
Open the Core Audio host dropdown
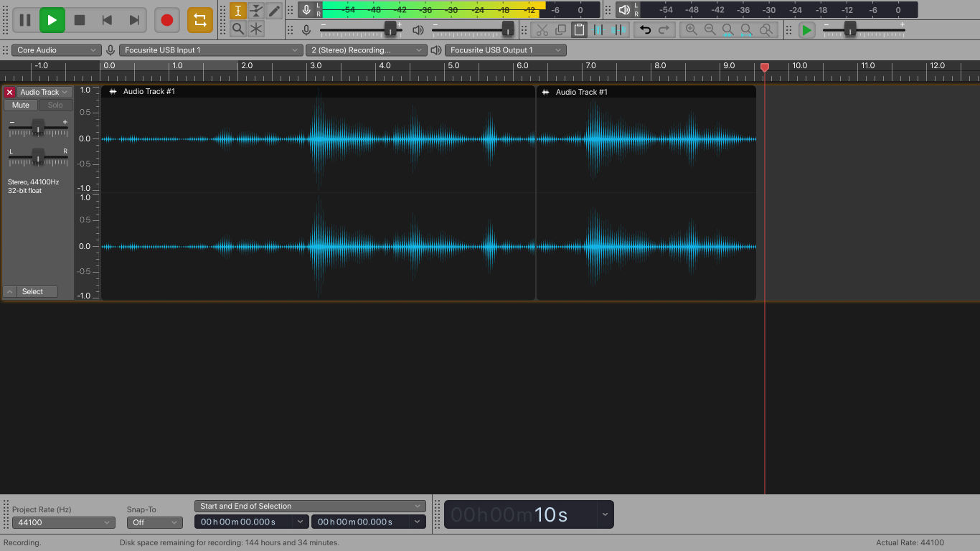coord(56,50)
